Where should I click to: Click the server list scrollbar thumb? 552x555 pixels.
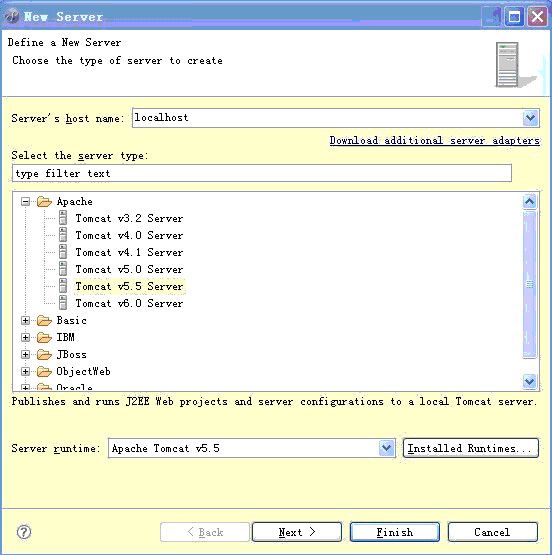530,284
